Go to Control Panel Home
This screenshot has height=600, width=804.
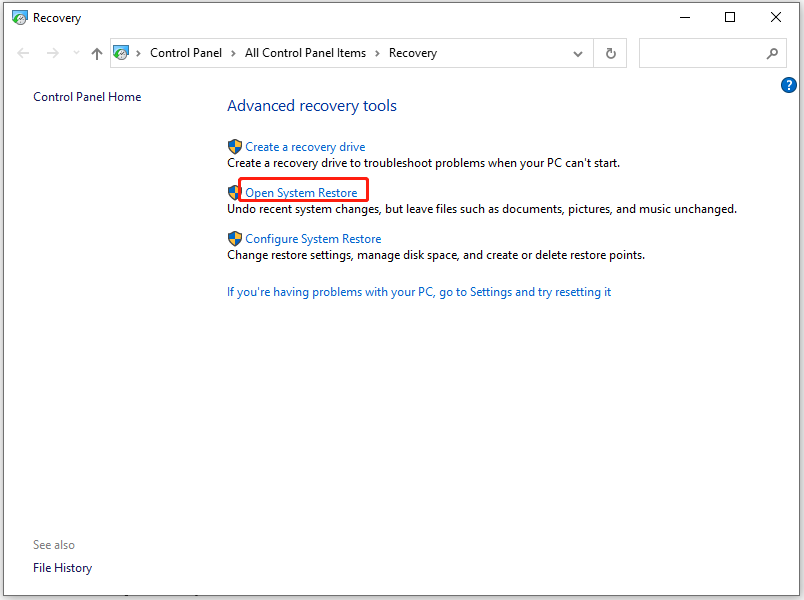pos(87,97)
